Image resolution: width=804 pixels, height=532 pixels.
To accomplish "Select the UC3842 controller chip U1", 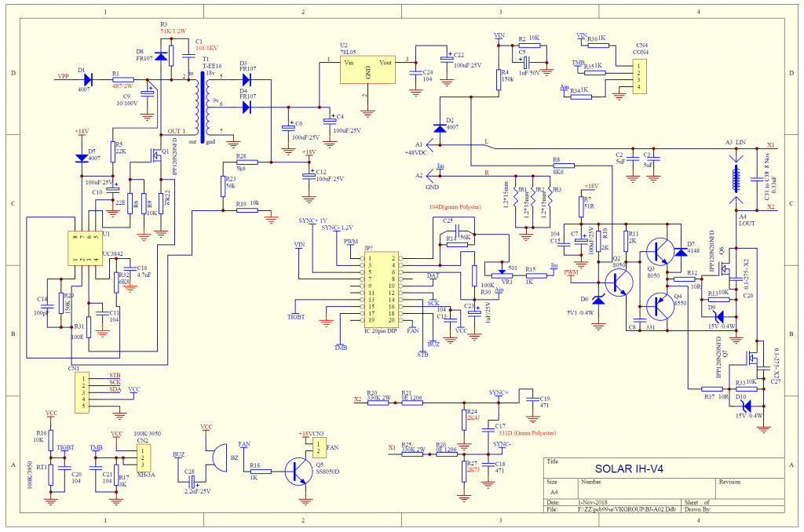I will [x=85, y=249].
